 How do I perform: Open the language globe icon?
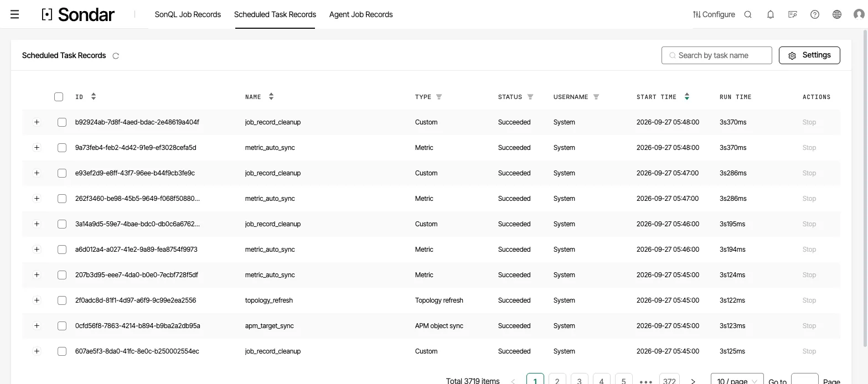tap(836, 14)
